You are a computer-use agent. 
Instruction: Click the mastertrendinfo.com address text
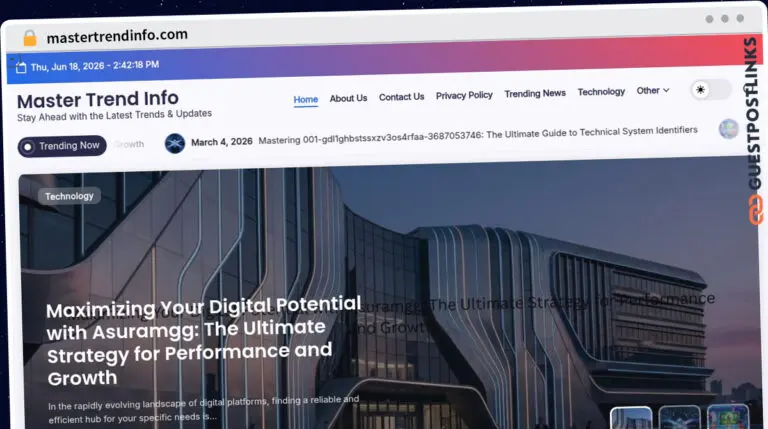point(117,36)
